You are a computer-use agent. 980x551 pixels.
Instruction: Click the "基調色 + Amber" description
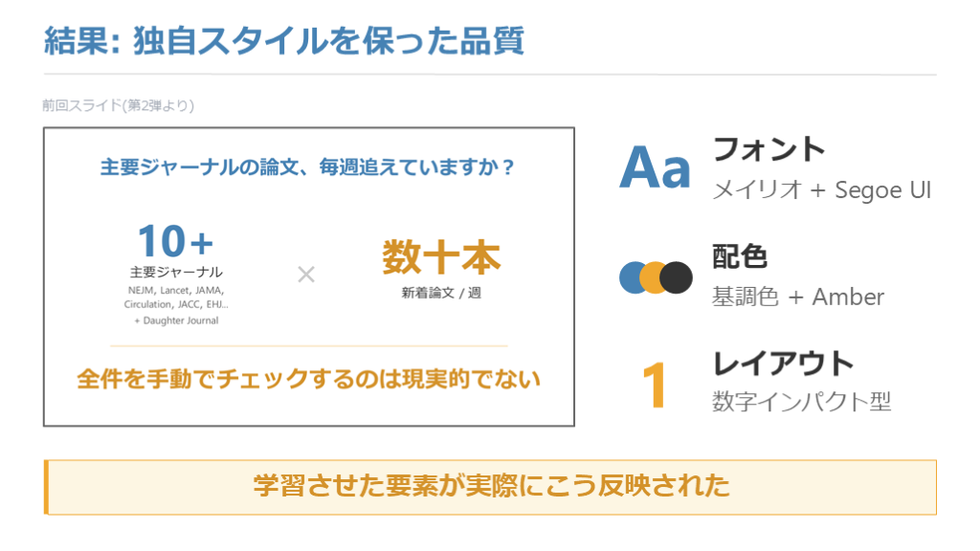point(798,297)
